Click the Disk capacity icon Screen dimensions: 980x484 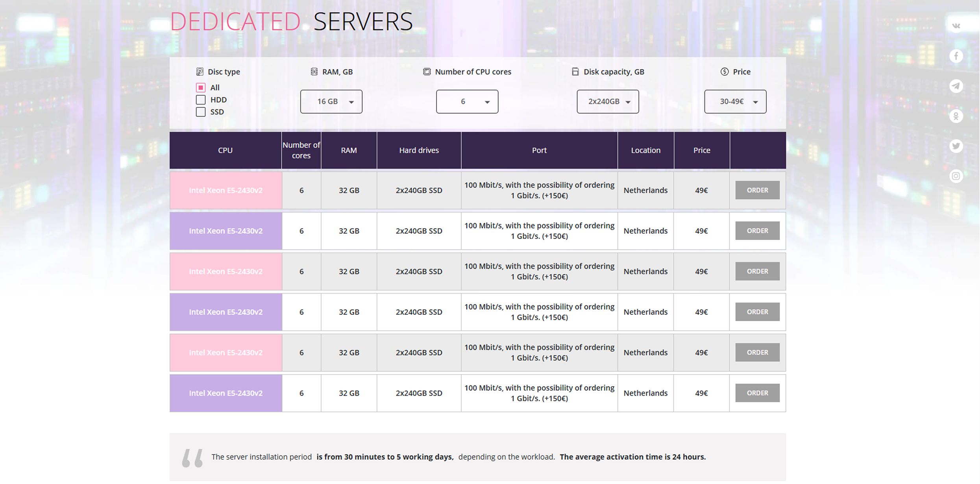click(575, 72)
